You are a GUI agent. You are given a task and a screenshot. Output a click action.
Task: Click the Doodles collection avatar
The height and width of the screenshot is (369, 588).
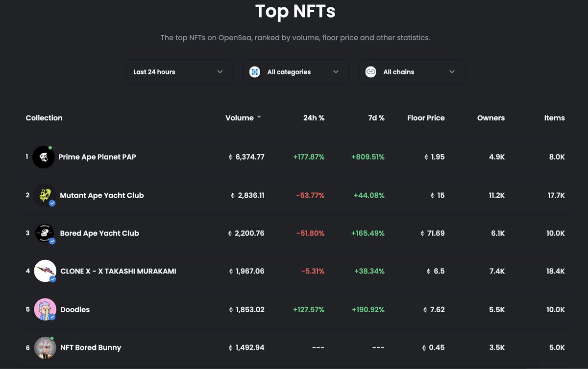point(44,309)
